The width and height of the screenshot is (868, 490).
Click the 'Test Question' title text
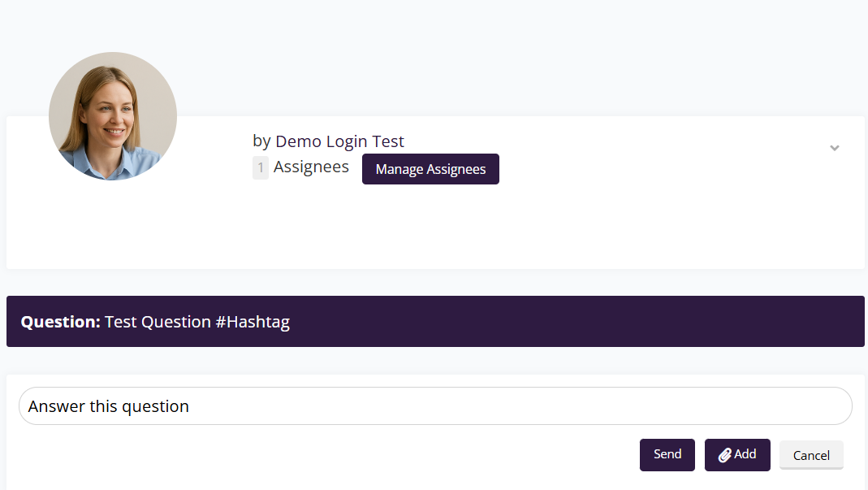point(158,322)
